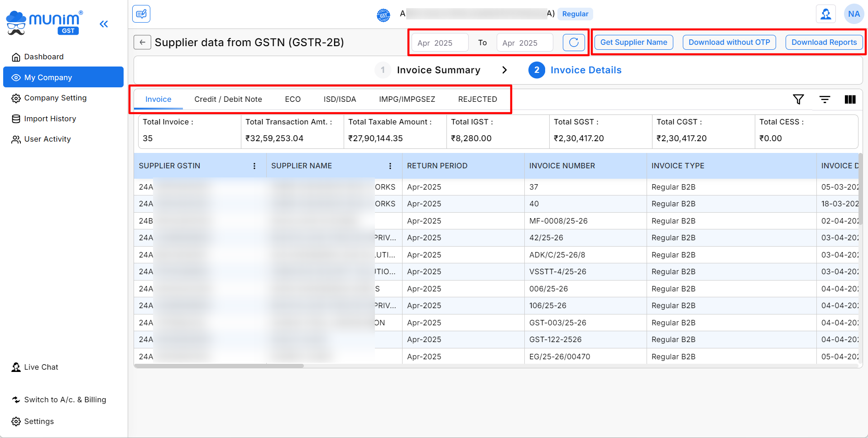Screen dimensions: 868x438
Task: Click the back arrow beside page title
Action: 142,43
